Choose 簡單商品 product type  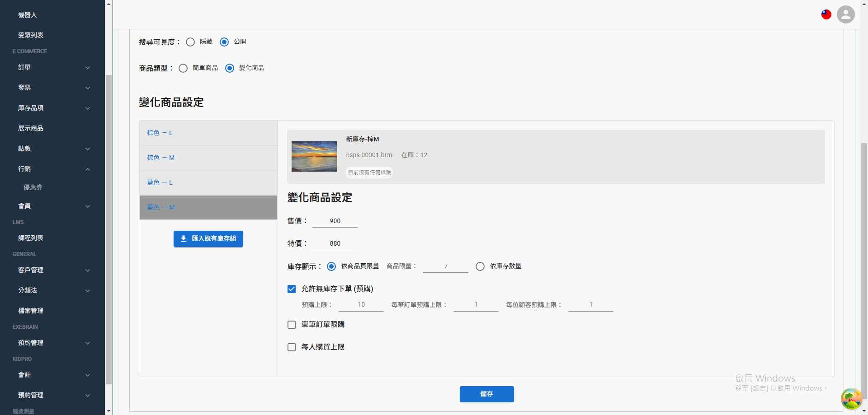[x=183, y=68]
